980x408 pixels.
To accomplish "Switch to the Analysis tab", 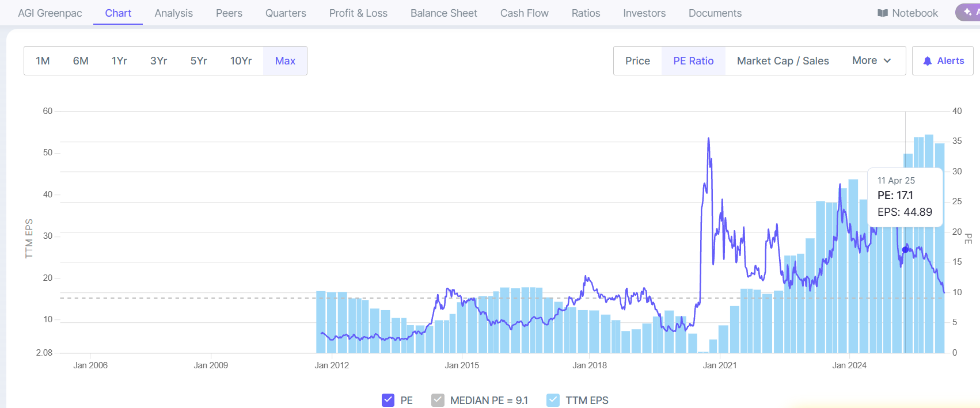I will pos(173,13).
